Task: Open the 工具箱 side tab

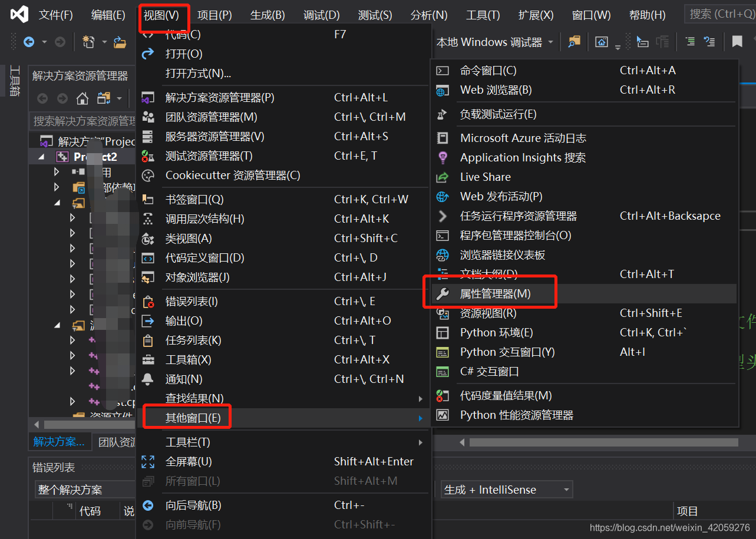Action: 15,81
